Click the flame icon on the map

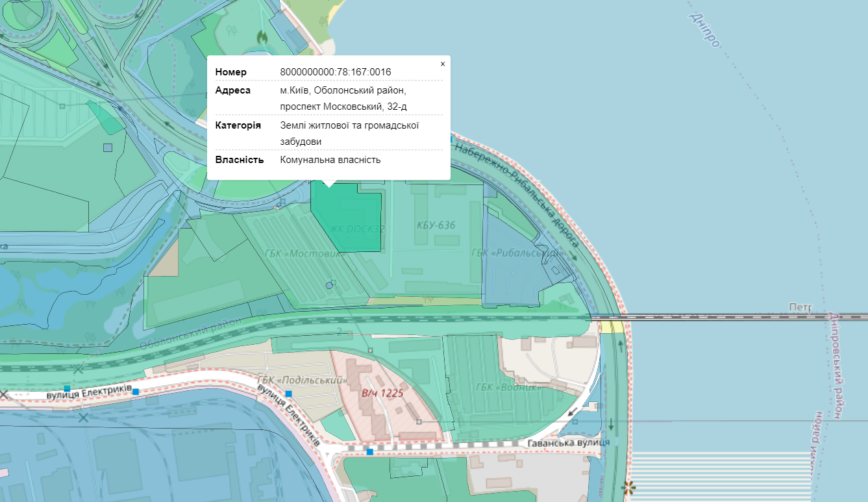(x=262, y=38)
